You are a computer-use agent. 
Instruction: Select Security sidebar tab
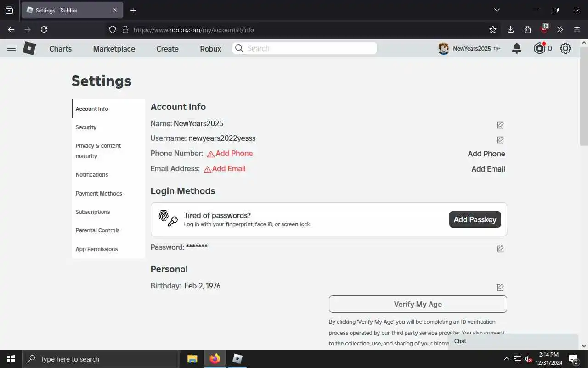[x=108, y=127]
